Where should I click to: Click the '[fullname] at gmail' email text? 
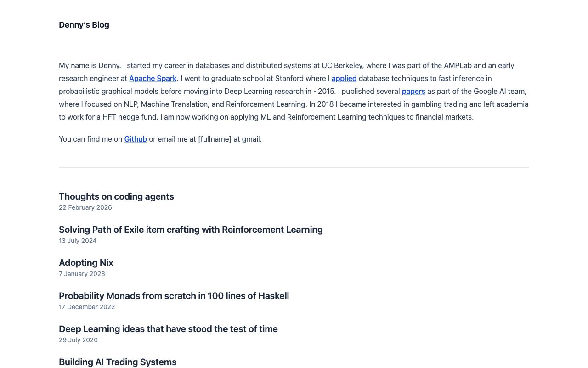click(230, 139)
